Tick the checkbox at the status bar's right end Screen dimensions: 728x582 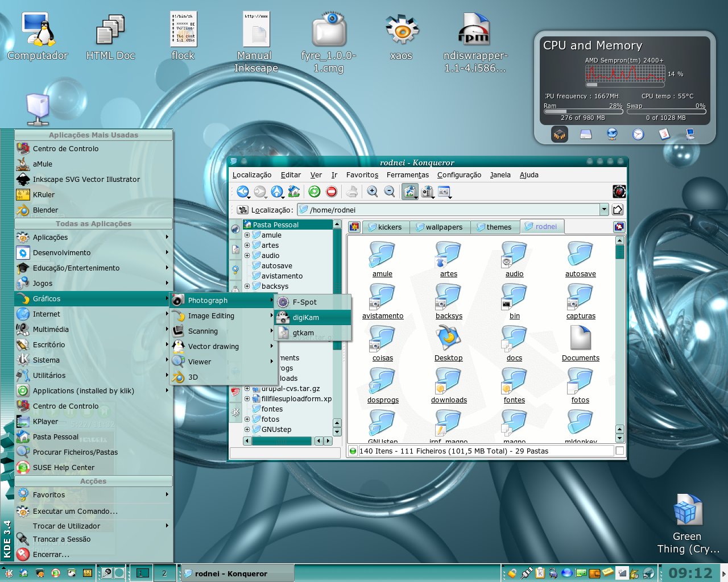click(620, 451)
